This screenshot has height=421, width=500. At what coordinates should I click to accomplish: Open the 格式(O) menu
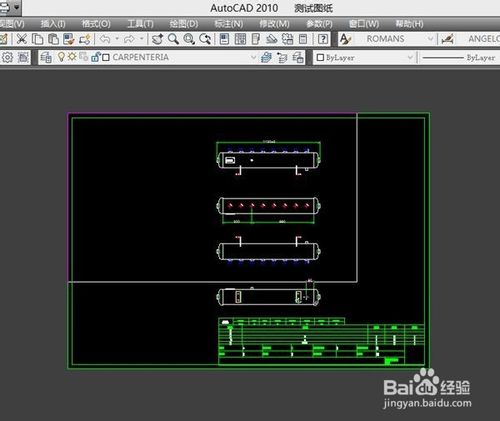point(96,24)
